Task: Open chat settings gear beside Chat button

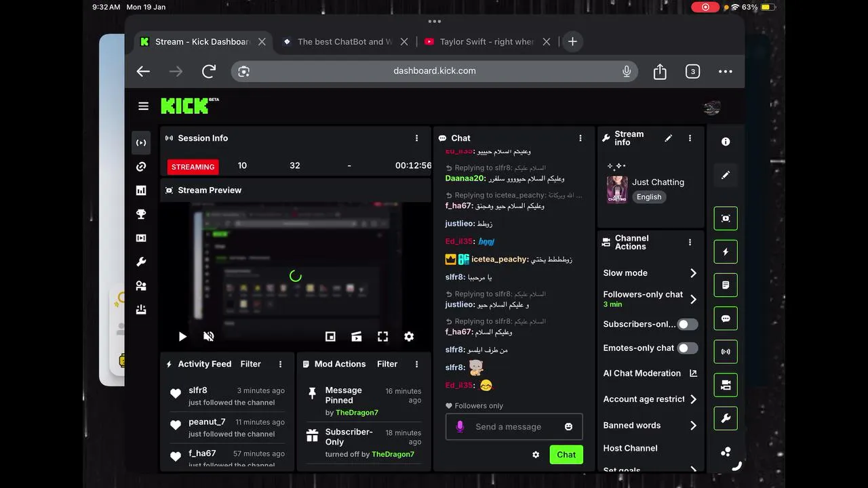Action: (536, 455)
